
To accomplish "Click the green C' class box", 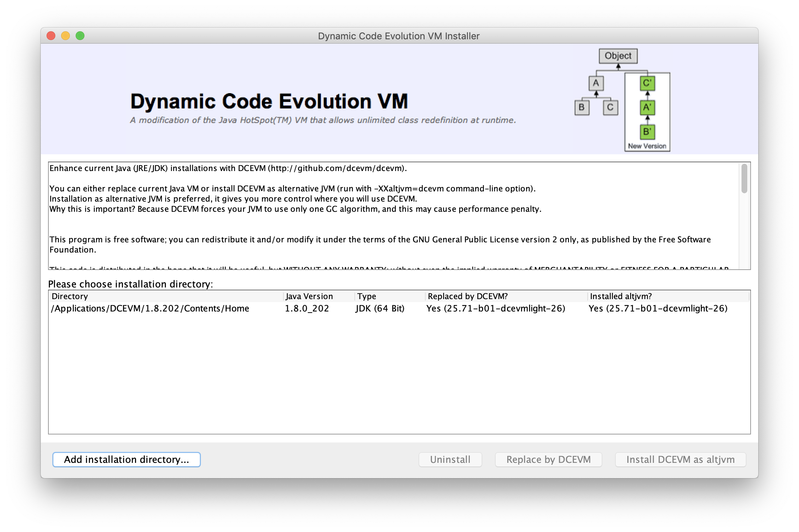I will pos(647,83).
